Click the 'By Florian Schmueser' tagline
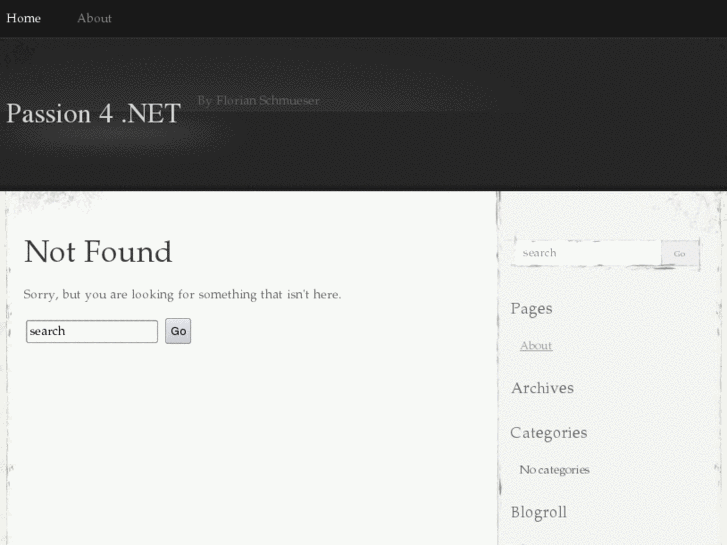Viewport: 727px width, 545px height. 258,101
